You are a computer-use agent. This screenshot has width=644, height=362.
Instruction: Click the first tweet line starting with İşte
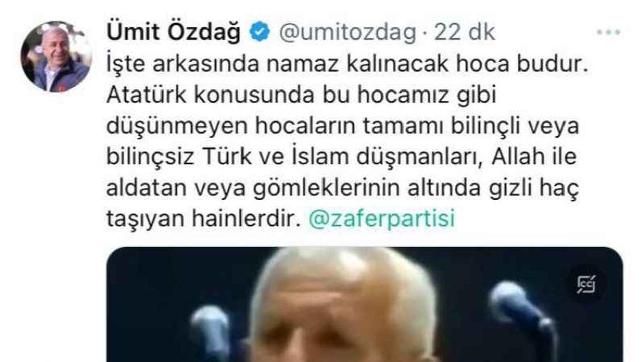point(347,66)
